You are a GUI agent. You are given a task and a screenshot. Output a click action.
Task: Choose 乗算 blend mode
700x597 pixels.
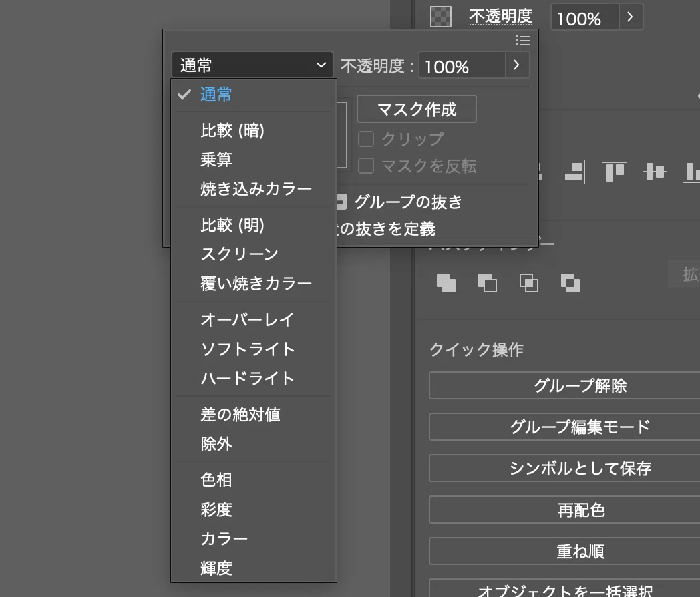tap(254, 160)
